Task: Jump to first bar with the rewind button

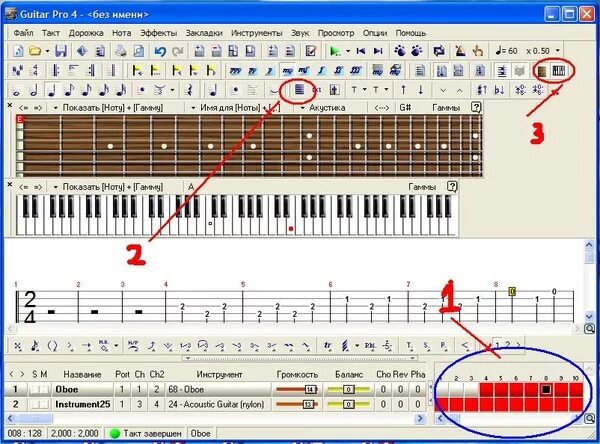Action: [360, 51]
